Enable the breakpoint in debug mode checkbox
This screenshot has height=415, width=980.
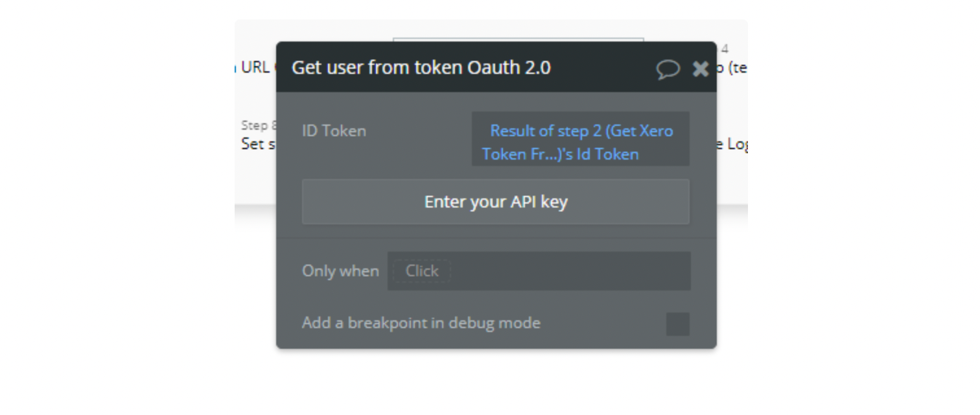(x=678, y=324)
